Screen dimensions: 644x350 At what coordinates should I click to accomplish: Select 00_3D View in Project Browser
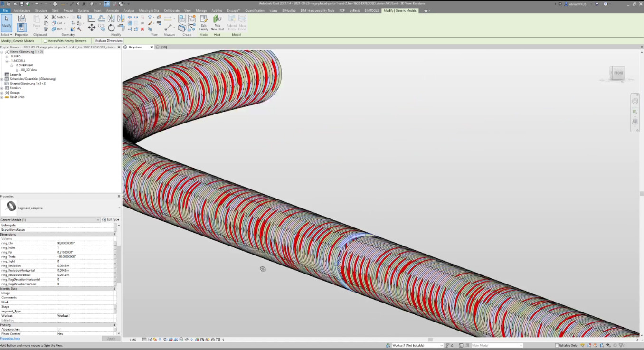coord(28,70)
